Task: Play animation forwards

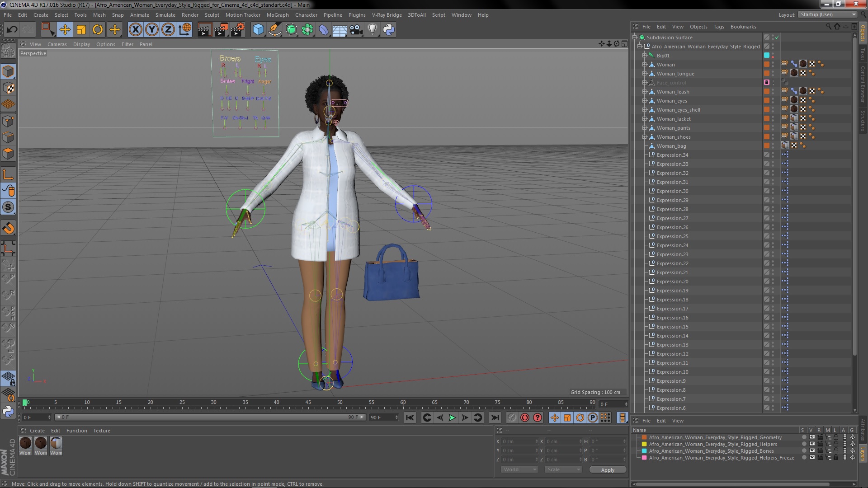Action: click(452, 418)
